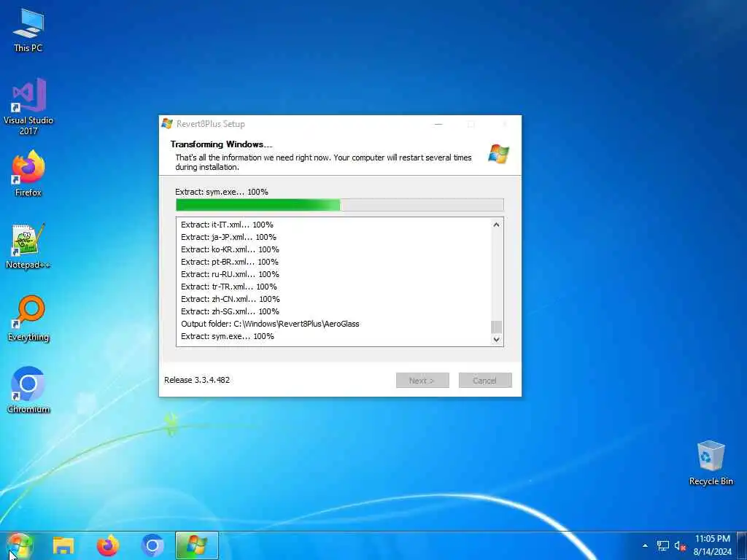Click the 'Transforming Windows...' heading

pyautogui.click(x=222, y=144)
